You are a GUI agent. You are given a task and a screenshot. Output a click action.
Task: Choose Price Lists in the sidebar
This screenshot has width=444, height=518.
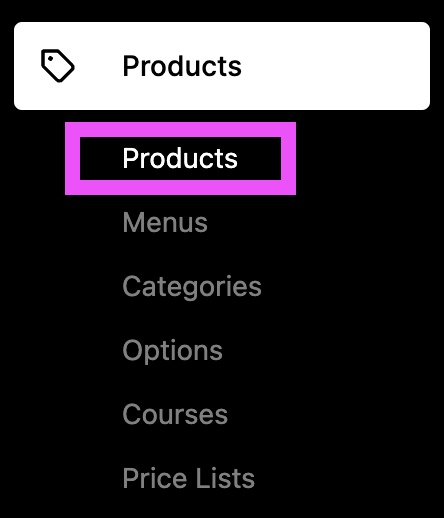(189, 478)
